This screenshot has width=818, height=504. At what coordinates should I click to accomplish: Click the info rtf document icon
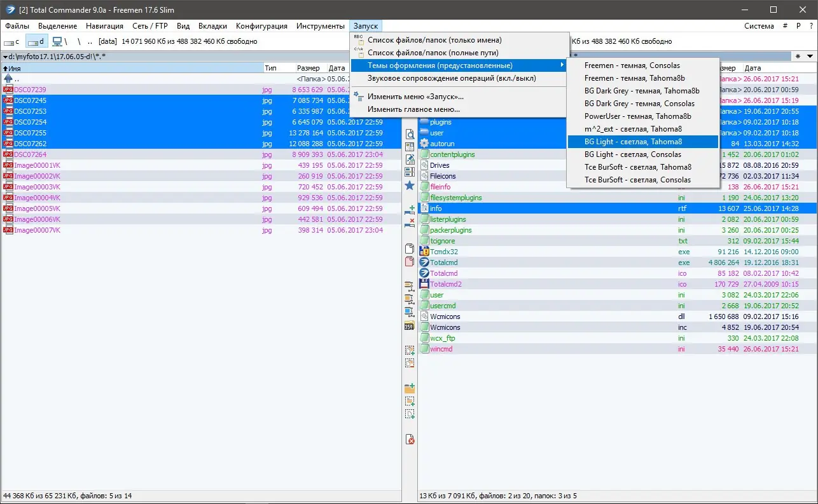click(x=425, y=208)
